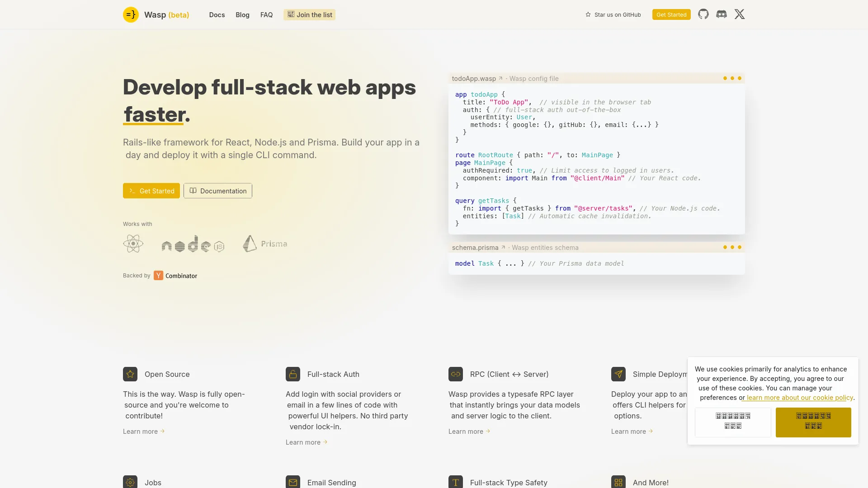The width and height of the screenshot is (868, 488).
Task: Open the X (Twitter) icon in the navbar
Action: [740, 14]
